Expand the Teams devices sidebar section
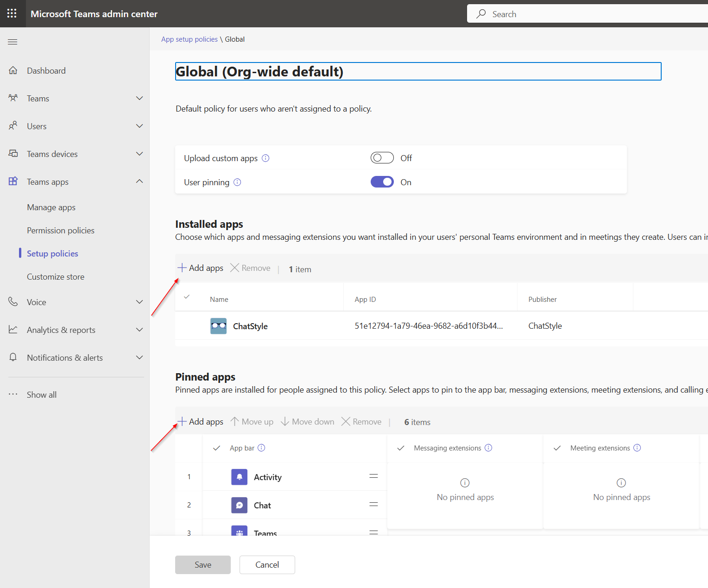708x588 pixels. 139,154
